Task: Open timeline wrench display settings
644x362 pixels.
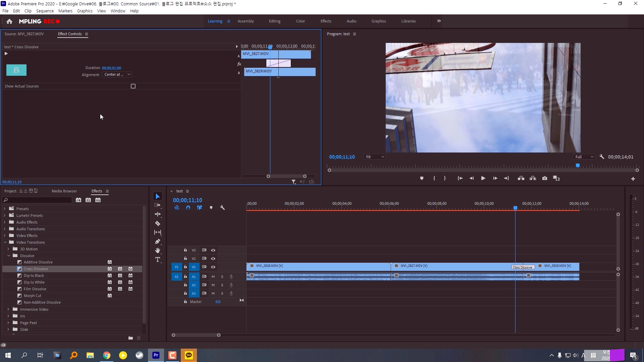Action: [x=222, y=207]
